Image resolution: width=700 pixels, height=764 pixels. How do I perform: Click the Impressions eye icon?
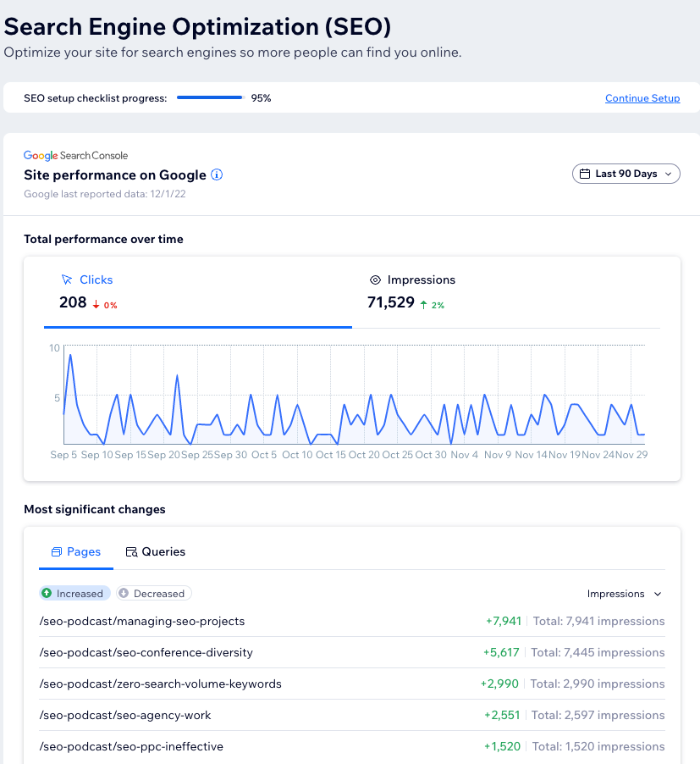[x=375, y=280]
